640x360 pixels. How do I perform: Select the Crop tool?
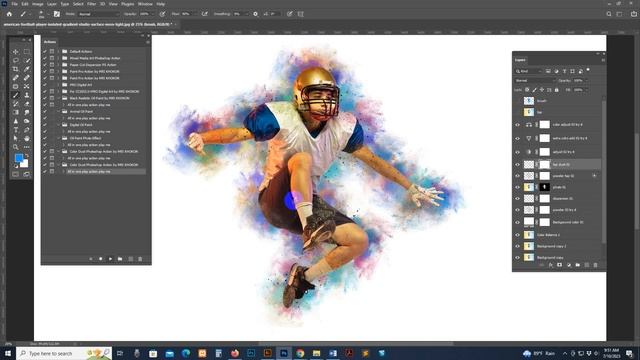[16, 69]
